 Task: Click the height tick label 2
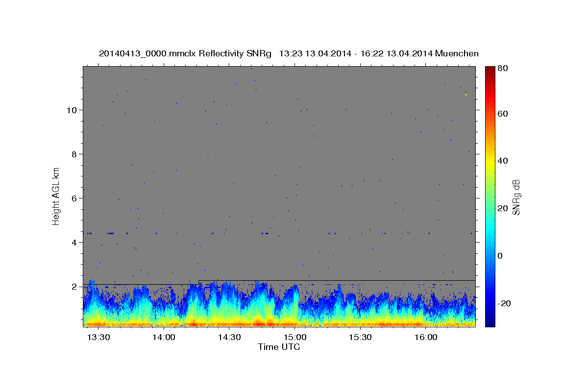[x=74, y=287]
